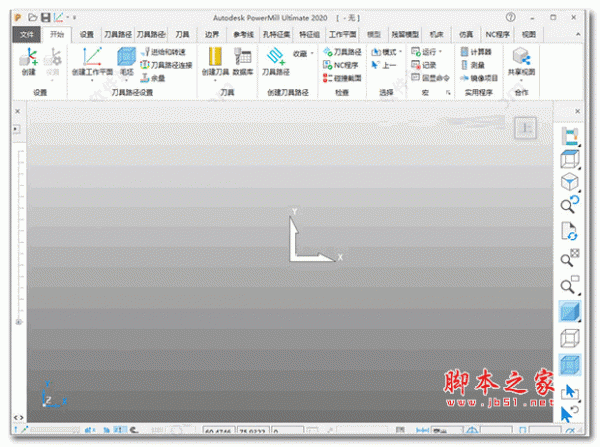Toggle the 上 view indicator in viewport corner
Image resolution: width=600 pixels, height=447 pixels.
[525, 128]
